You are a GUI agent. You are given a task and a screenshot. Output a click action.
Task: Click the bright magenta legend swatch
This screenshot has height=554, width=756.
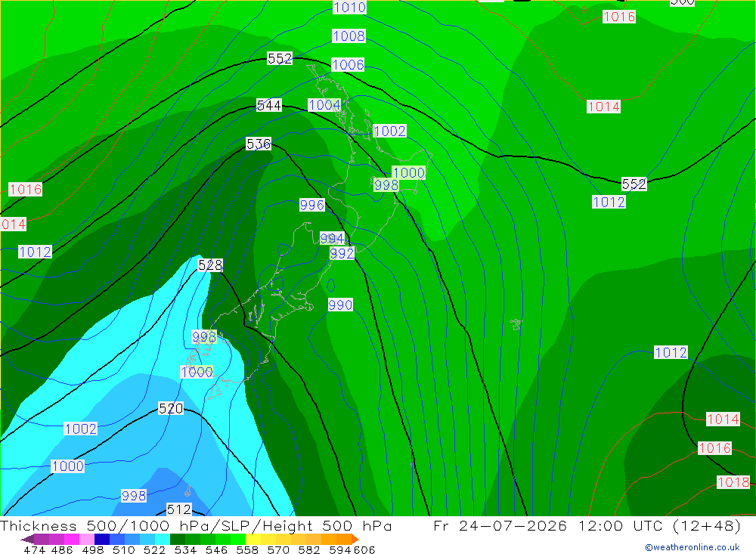[x=72, y=539]
